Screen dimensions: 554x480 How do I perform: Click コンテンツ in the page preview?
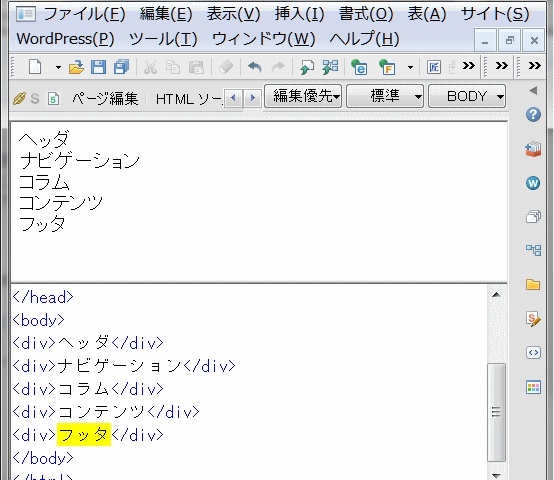point(61,203)
